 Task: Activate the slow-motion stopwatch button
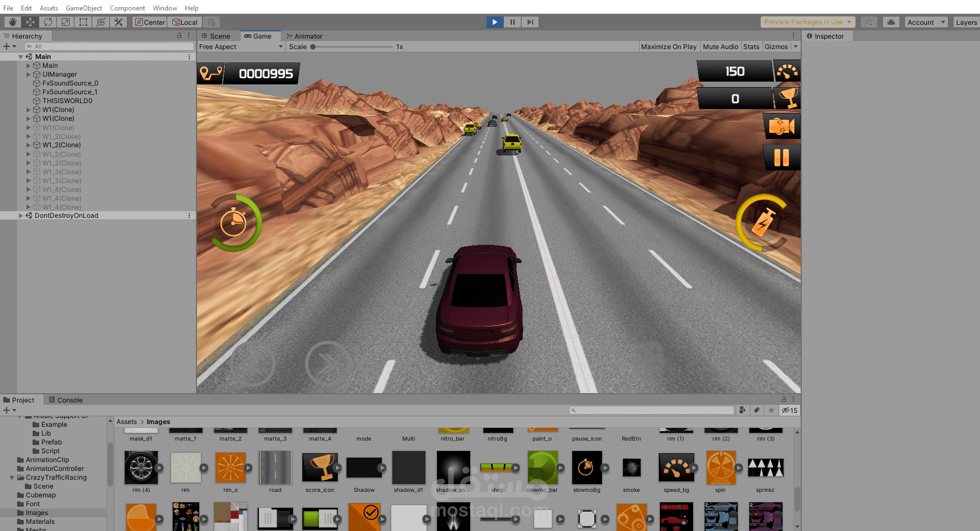[x=234, y=223]
